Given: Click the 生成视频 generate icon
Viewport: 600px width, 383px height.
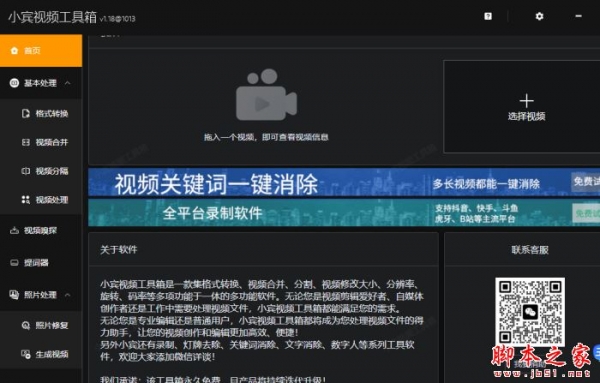Looking at the screenshot, I should pos(26,354).
